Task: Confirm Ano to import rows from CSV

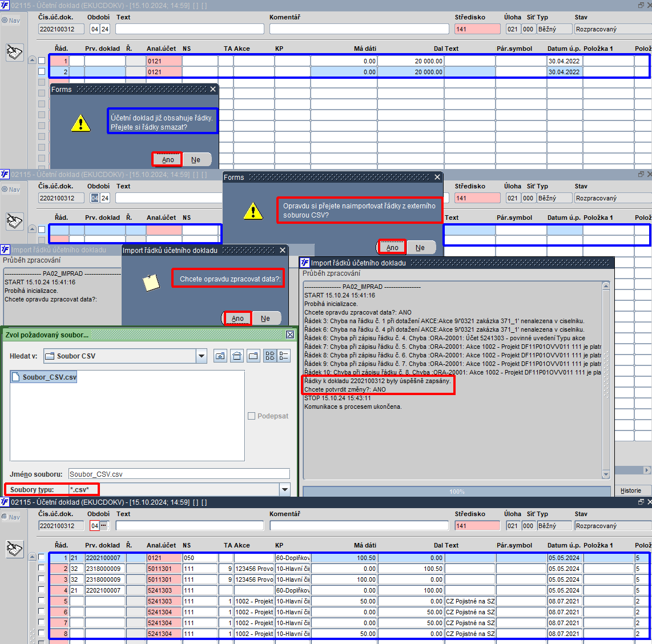Action: pyautogui.click(x=392, y=248)
